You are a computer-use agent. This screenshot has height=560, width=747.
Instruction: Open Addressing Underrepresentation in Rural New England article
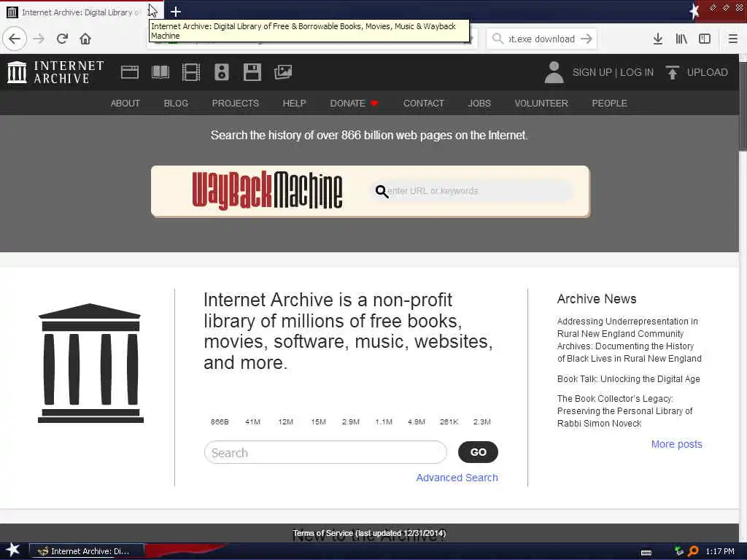click(x=630, y=340)
